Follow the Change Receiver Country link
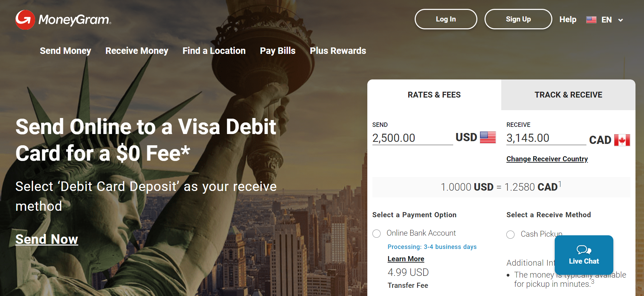Viewport: 644px width, 296px height. click(547, 159)
